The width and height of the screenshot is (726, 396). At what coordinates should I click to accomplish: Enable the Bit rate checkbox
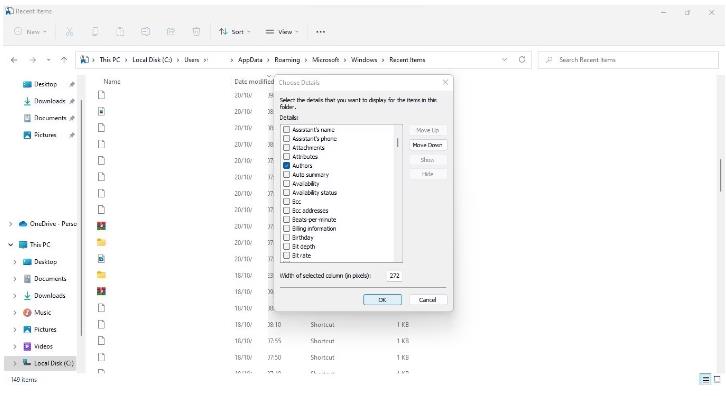[x=286, y=255]
